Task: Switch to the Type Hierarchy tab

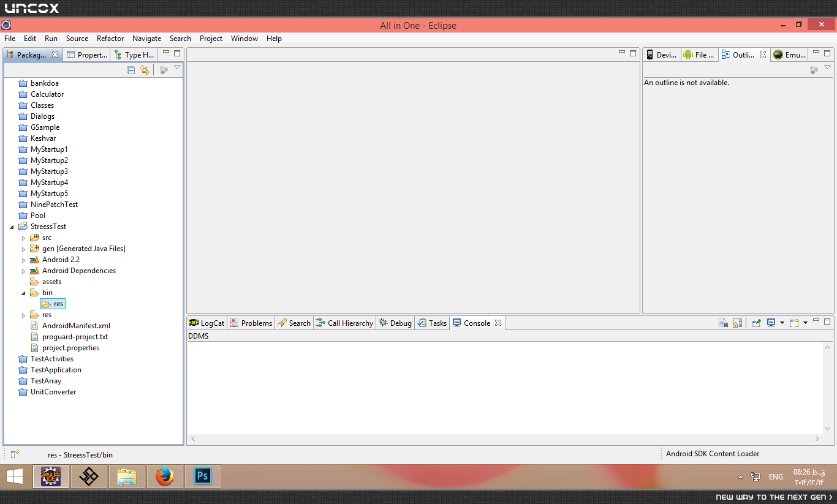Action: 134,55
